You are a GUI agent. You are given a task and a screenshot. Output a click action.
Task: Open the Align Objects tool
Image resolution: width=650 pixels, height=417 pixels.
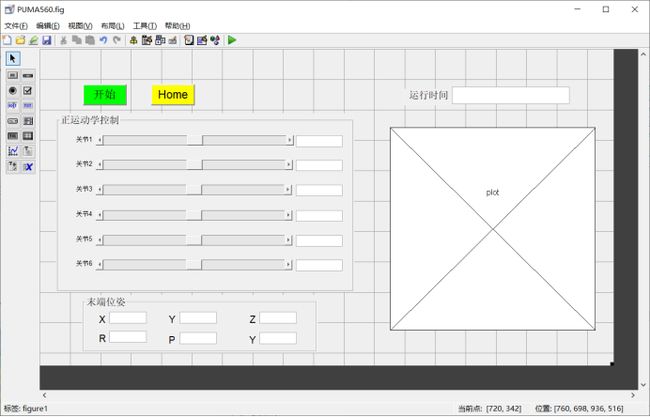click(133, 40)
